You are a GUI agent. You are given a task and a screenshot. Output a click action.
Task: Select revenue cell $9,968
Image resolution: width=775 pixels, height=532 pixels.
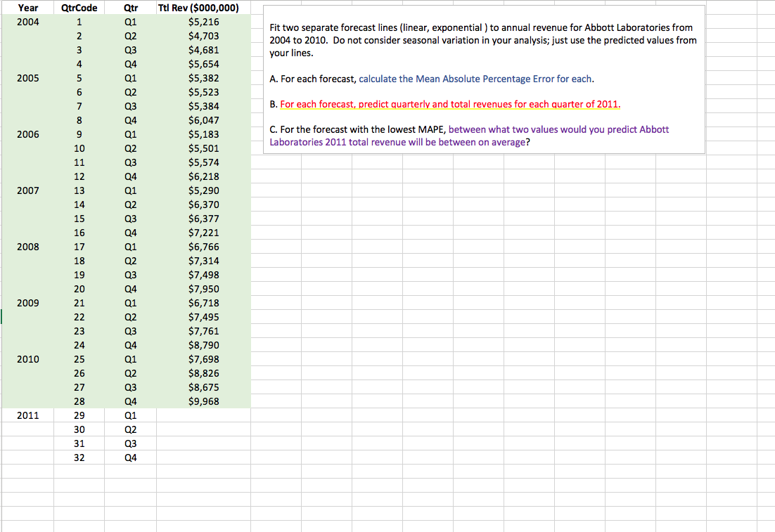[203, 401]
